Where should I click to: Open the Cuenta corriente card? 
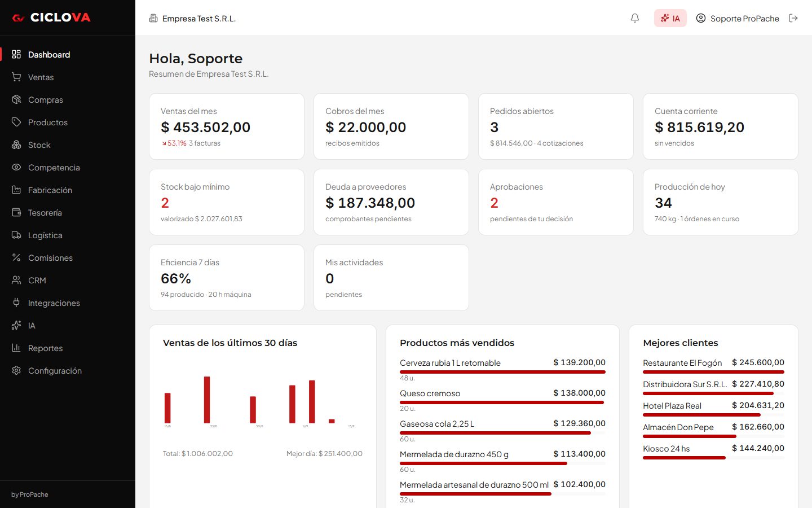721,126
